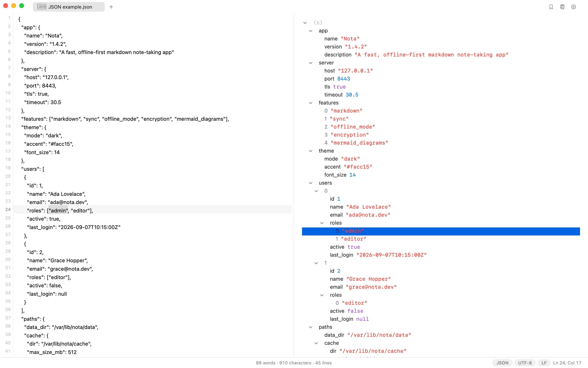Change encoding via UTF-8 status button
The height and width of the screenshot is (368, 588).
(525, 363)
